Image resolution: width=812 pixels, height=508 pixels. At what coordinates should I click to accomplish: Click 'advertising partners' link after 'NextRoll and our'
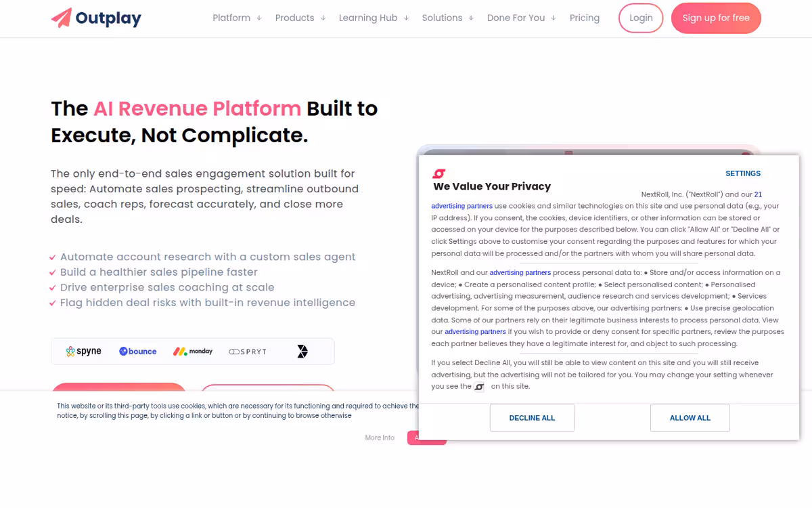pos(520,272)
